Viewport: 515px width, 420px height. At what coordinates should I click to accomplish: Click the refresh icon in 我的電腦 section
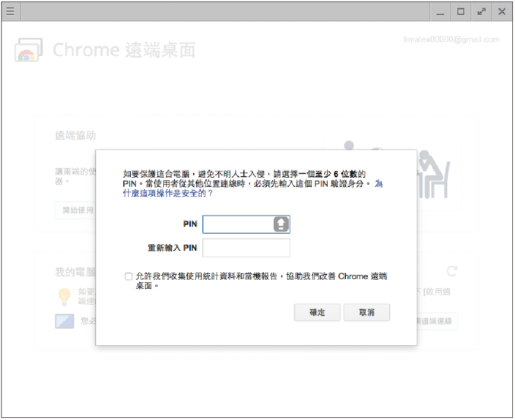[x=452, y=271]
